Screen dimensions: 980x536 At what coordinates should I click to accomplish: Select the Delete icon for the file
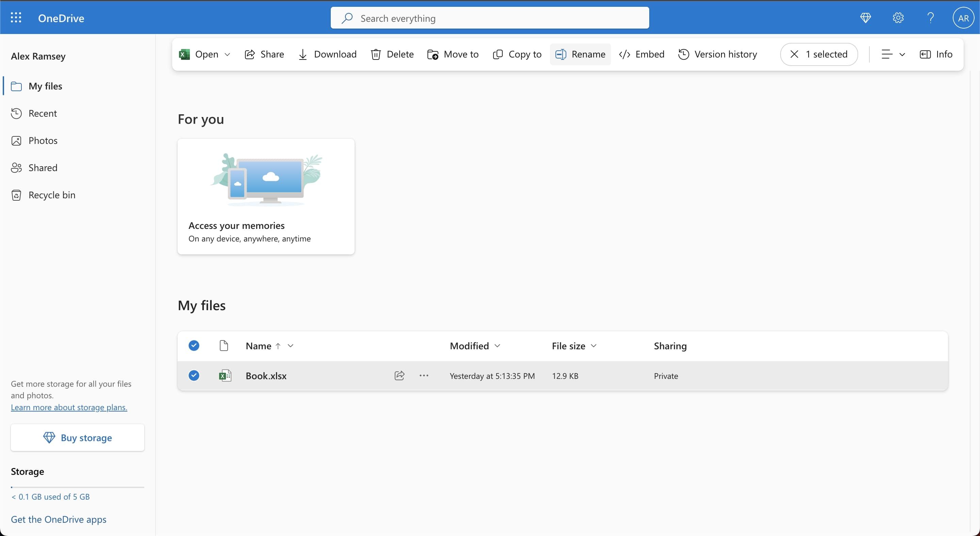pos(376,54)
